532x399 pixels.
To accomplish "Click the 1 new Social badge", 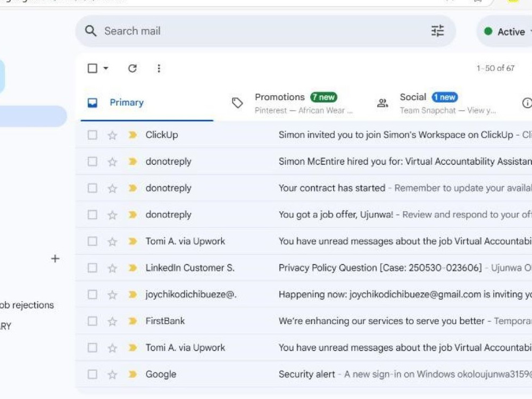I will (445, 97).
